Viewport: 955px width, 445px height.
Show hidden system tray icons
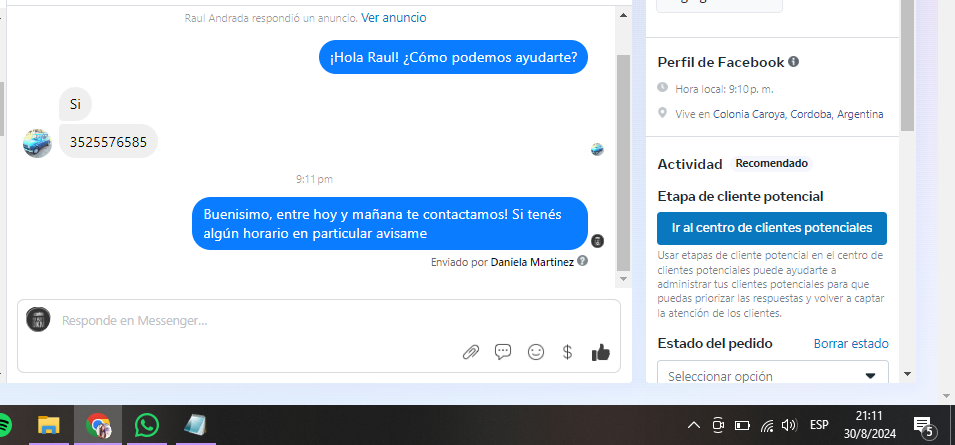click(693, 425)
